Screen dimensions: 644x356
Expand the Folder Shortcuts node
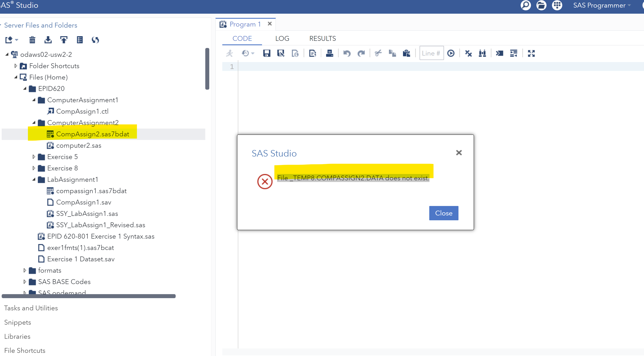[16, 66]
